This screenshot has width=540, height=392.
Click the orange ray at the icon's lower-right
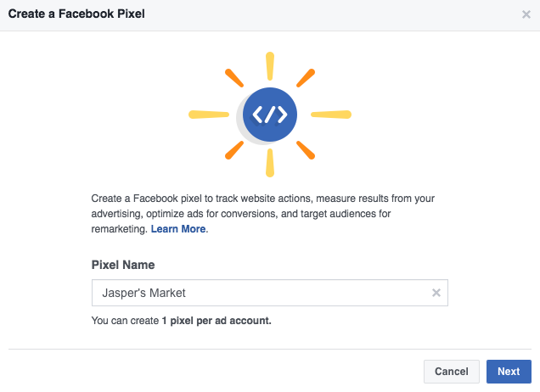click(x=306, y=150)
